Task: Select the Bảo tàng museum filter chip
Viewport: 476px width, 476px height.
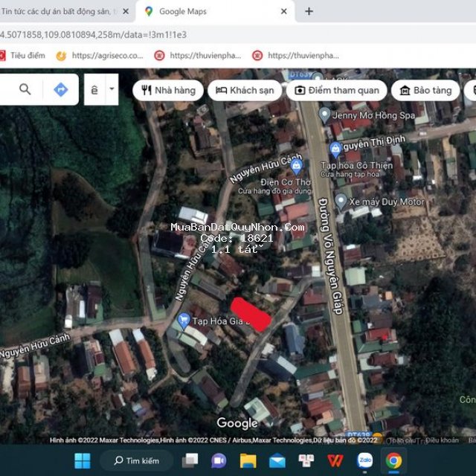Action: click(x=425, y=90)
